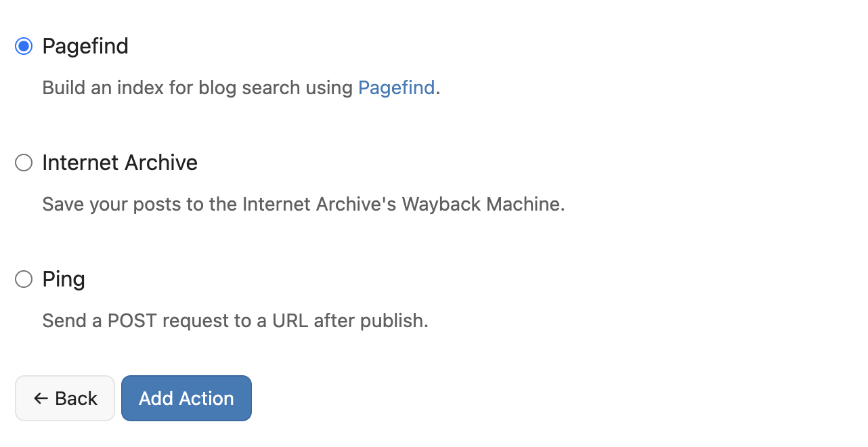The height and width of the screenshot is (447, 868).
Task: Enable the Ping radio button
Action: [24, 279]
